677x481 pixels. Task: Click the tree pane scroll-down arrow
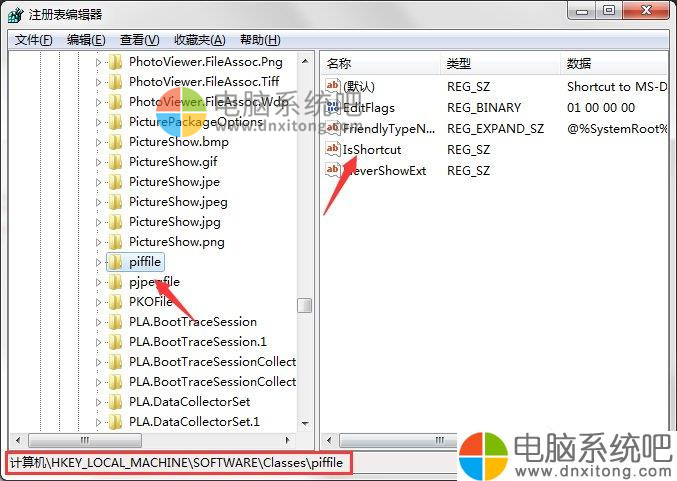(305, 424)
